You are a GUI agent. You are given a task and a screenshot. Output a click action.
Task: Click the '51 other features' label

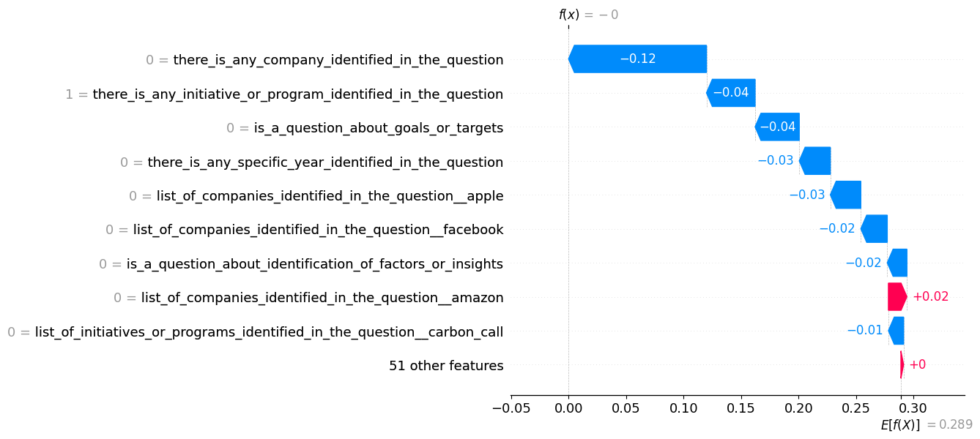click(446, 366)
